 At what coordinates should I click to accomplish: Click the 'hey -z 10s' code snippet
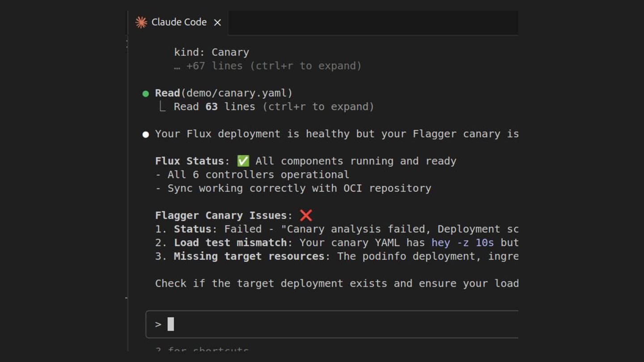462,243
